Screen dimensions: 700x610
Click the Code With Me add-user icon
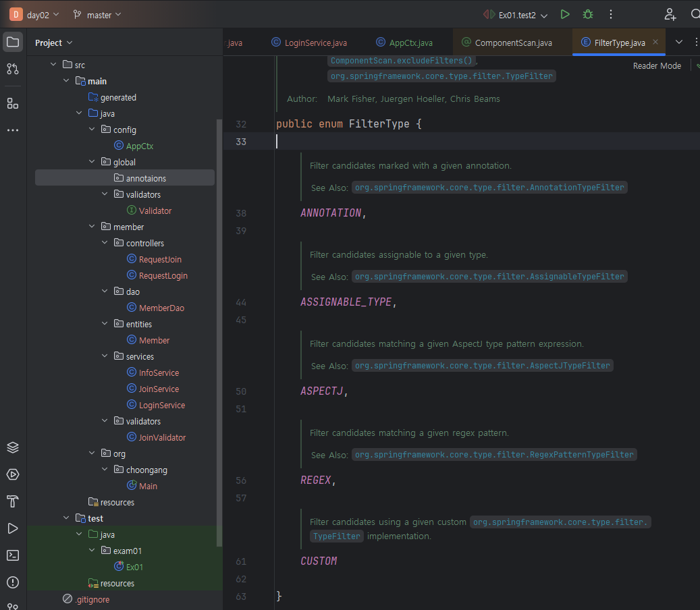[670, 14]
